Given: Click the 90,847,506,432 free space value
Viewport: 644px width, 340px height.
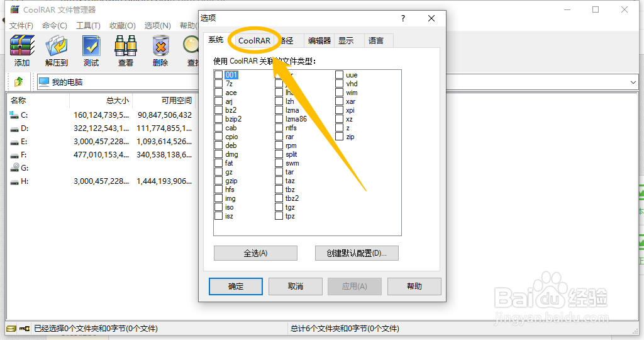Looking at the screenshot, I should pyautogui.click(x=165, y=115).
